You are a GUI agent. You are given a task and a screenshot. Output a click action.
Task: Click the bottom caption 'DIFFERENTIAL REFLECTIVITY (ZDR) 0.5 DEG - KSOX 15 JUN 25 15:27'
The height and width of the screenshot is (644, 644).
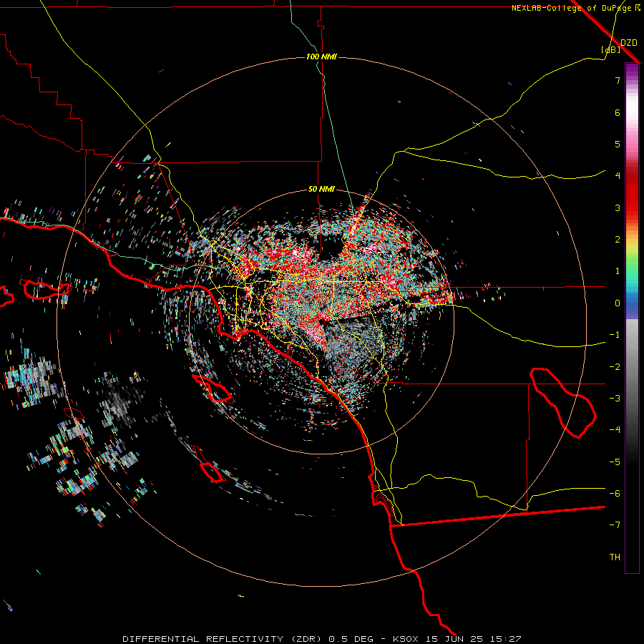(322, 639)
